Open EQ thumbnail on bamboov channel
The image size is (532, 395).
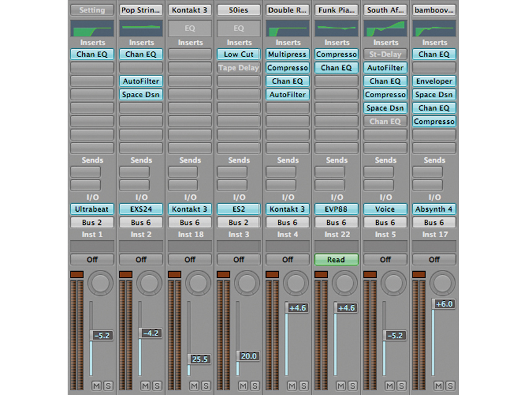(434, 28)
